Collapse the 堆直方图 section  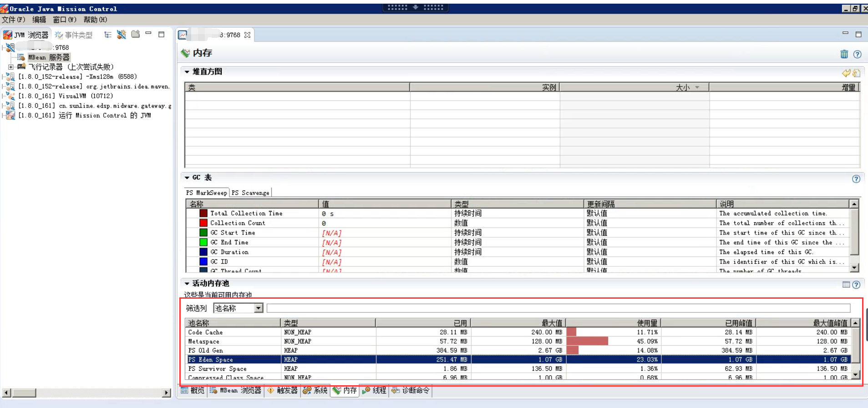pyautogui.click(x=187, y=71)
